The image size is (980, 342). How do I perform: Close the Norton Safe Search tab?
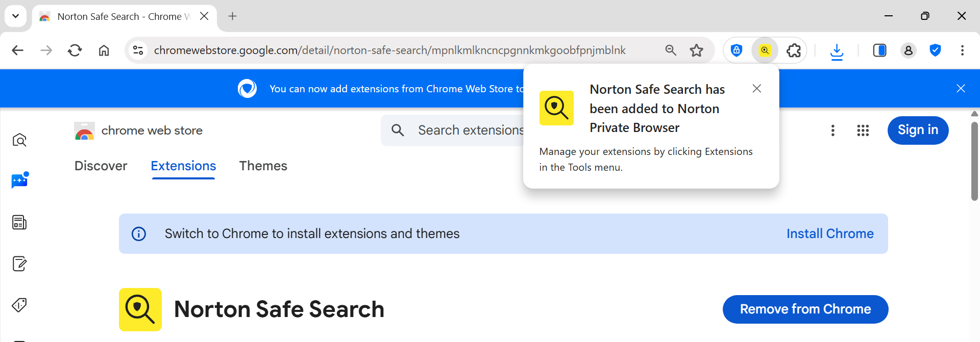pyautogui.click(x=204, y=16)
